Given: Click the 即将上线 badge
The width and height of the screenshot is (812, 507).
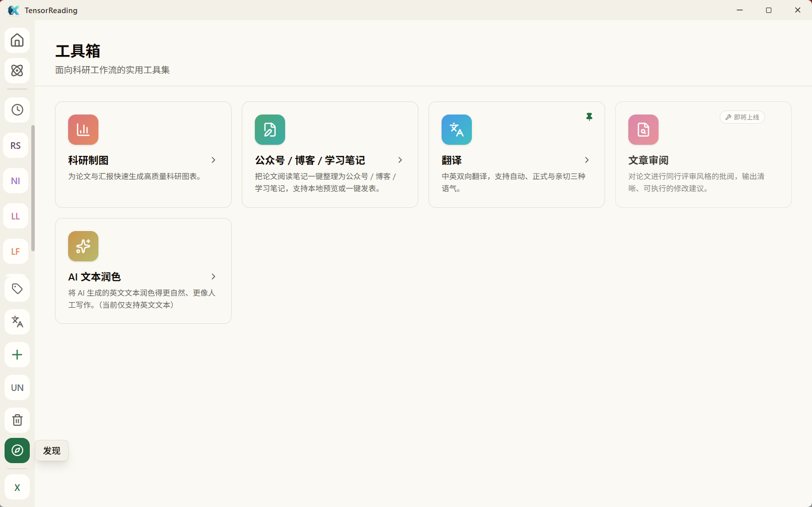Looking at the screenshot, I should point(742,117).
